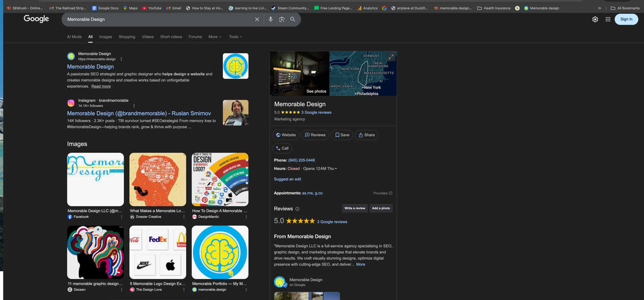Open the Health Insurance bookmark folder
This screenshot has height=300, width=644.
coord(494,8)
